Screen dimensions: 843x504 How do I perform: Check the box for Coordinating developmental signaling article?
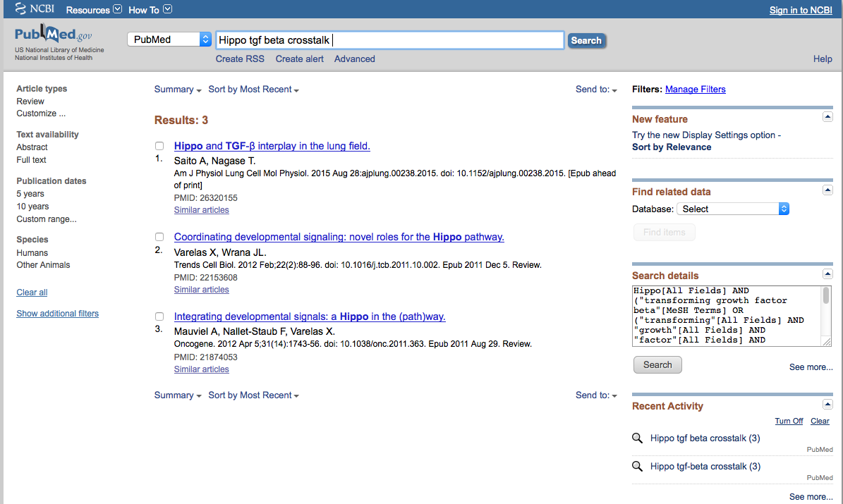click(159, 237)
